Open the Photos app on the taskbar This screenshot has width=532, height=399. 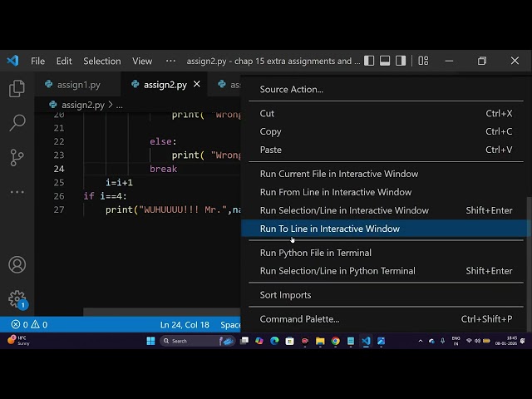381,341
